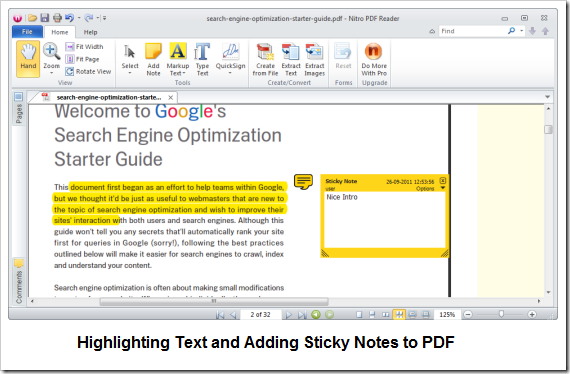Screen dimensions: 570x374
Task: Click the Rotate View button
Action: point(88,72)
